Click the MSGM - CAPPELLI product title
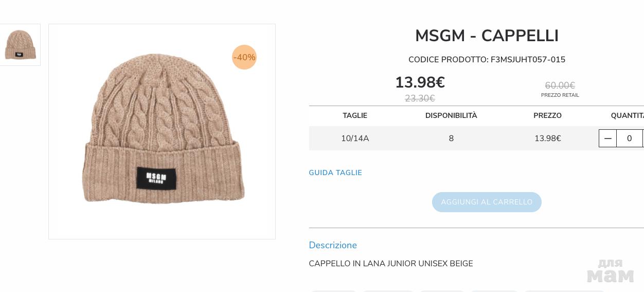644x292 pixels. (487, 36)
